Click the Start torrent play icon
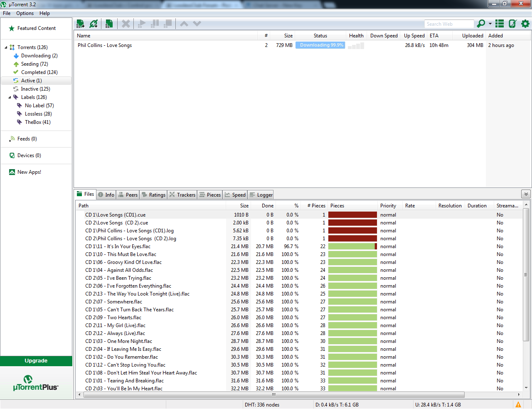Screen dimensions: 532x409 [x=142, y=24]
